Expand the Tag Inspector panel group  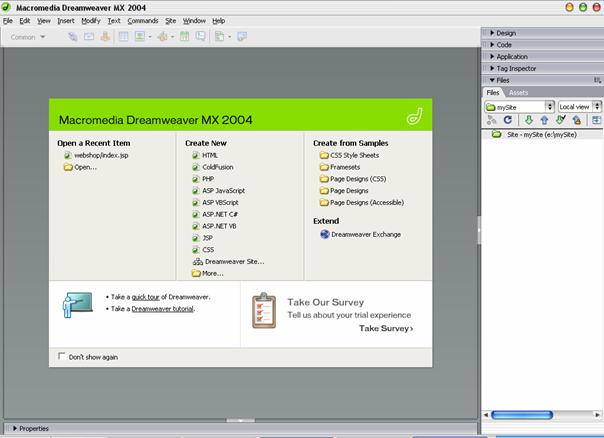click(492, 68)
